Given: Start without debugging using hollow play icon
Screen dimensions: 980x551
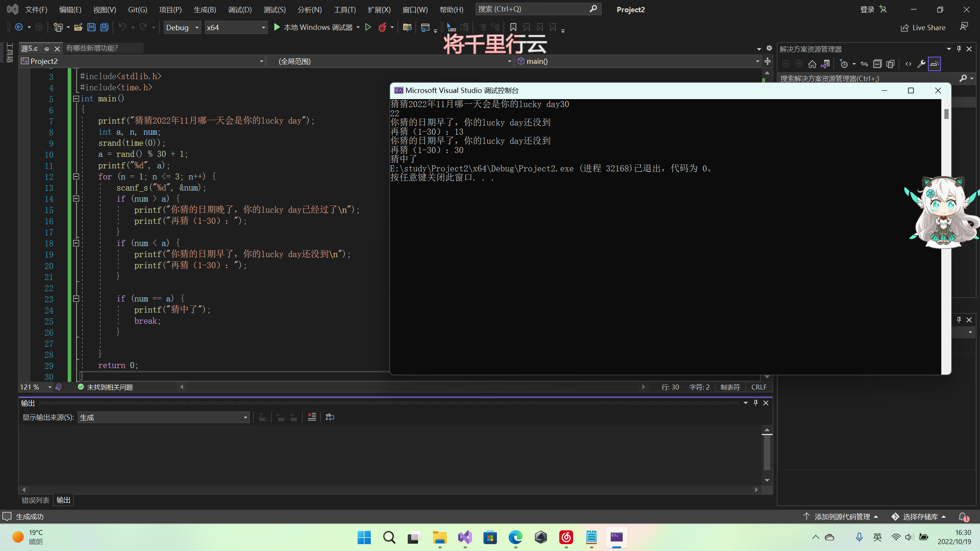Looking at the screenshot, I should 368,27.
